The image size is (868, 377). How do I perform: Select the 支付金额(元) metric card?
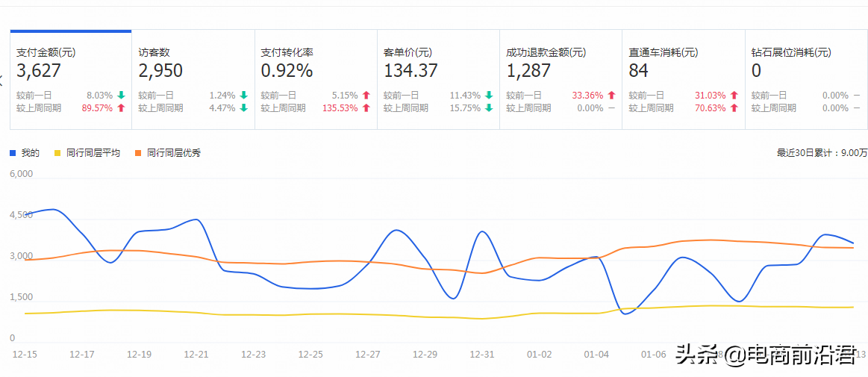click(71, 80)
